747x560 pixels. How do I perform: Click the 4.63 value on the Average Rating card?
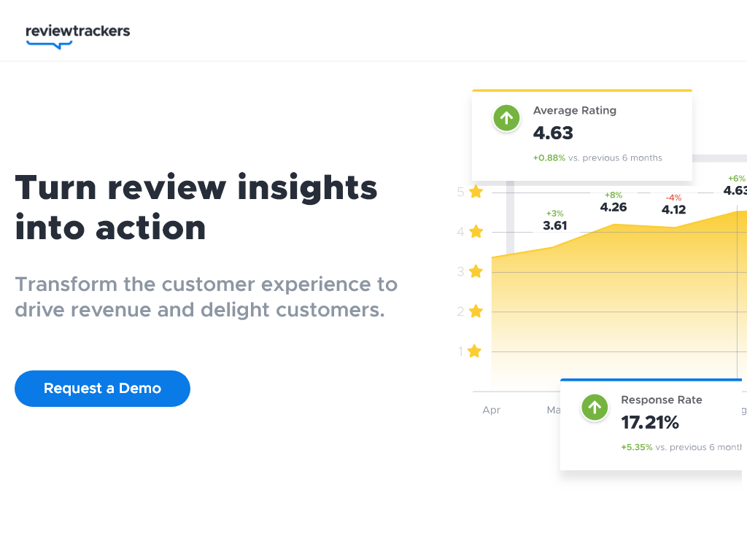click(552, 133)
